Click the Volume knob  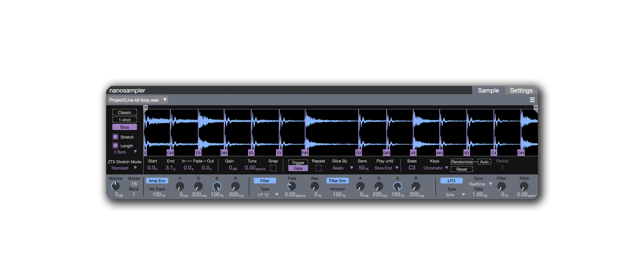click(x=115, y=186)
